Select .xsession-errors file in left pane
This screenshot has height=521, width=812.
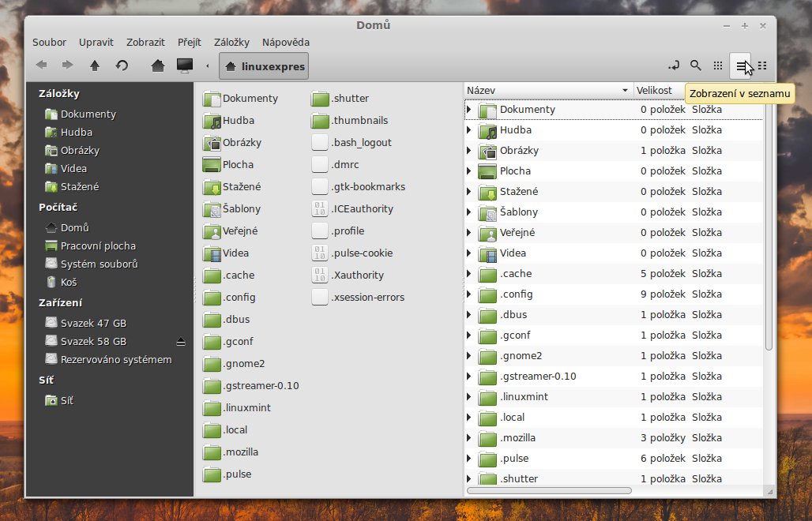[358, 298]
